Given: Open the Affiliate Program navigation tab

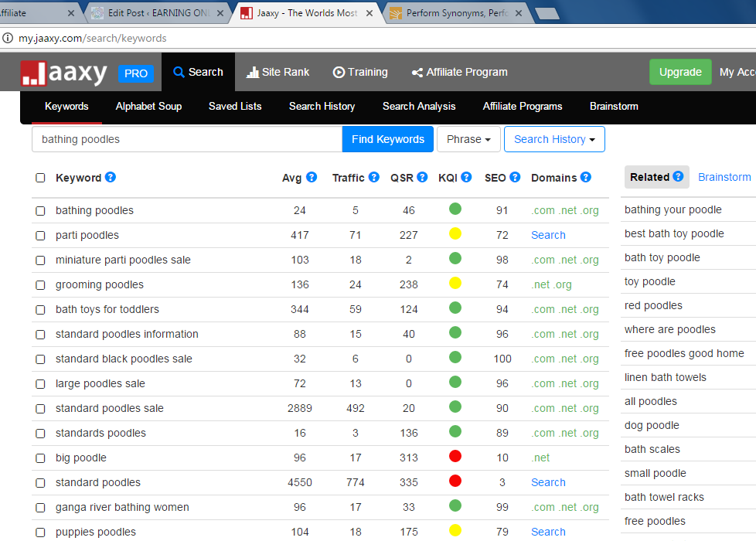Looking at the screenshot, I should tap(459, 72).
